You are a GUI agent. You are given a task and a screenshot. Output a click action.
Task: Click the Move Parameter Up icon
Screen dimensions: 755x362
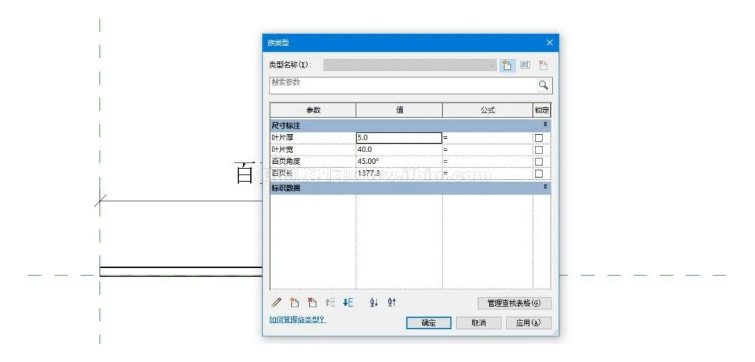click(330, 303)
